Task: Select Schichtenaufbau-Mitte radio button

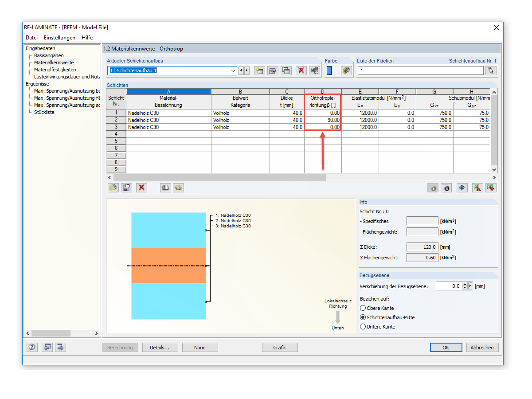Action: pyautogui.click(x=363, y=317)
